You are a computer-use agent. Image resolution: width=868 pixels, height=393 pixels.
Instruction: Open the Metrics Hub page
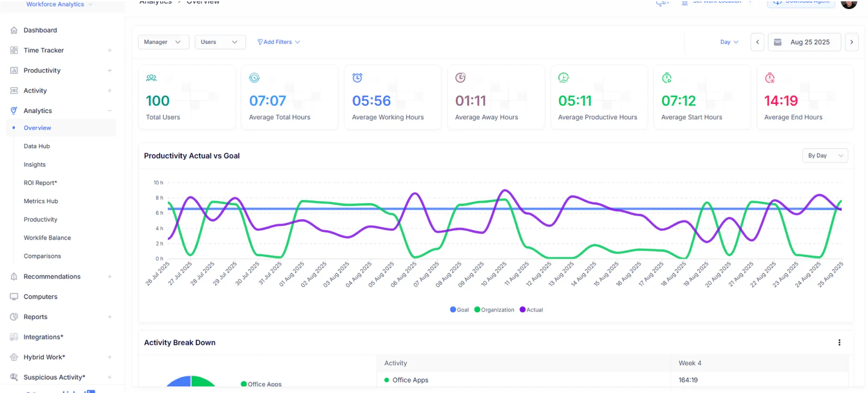click(41, 201)
